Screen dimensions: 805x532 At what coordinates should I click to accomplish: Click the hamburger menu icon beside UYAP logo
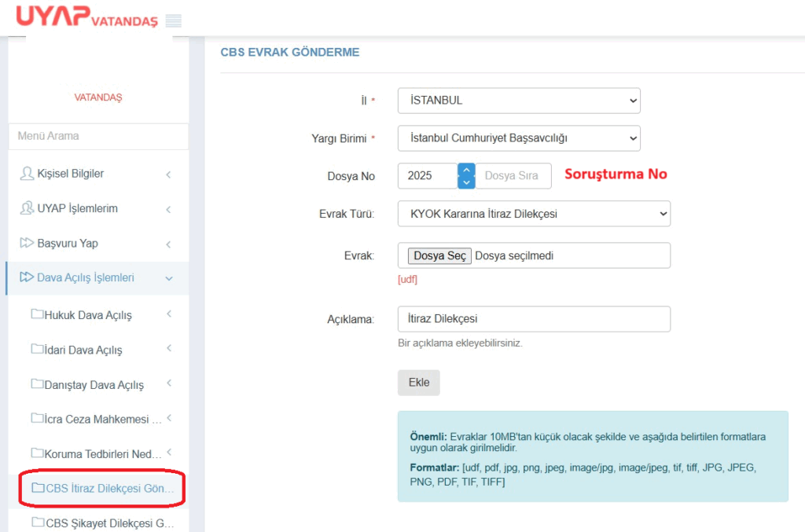coord(174,21)
